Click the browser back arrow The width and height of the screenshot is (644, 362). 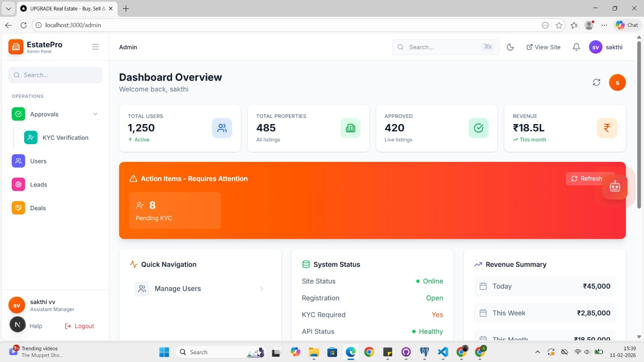click(x=8, y=25)
